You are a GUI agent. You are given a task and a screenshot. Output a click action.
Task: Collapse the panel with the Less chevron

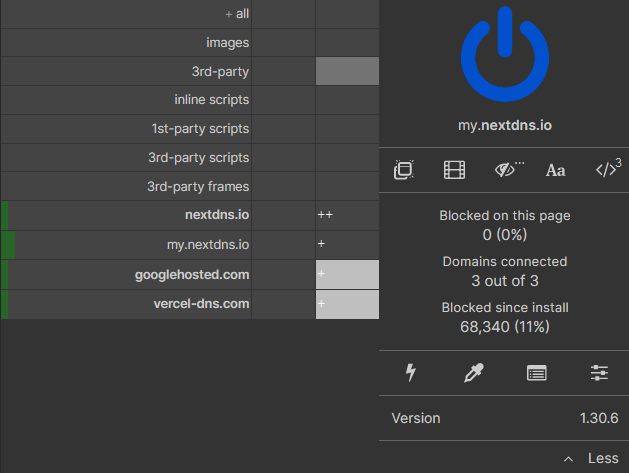[591, 458]
